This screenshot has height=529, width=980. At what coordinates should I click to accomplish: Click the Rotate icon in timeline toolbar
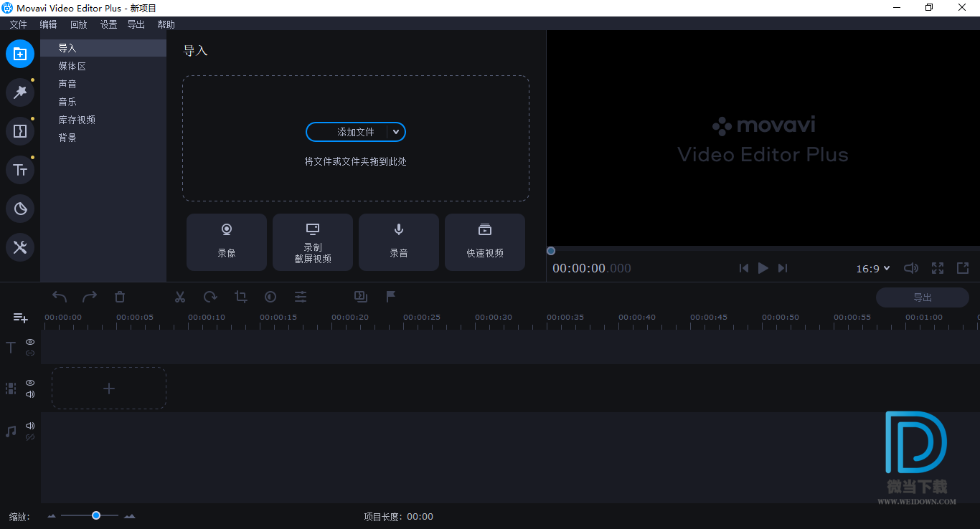pos(210,297)
